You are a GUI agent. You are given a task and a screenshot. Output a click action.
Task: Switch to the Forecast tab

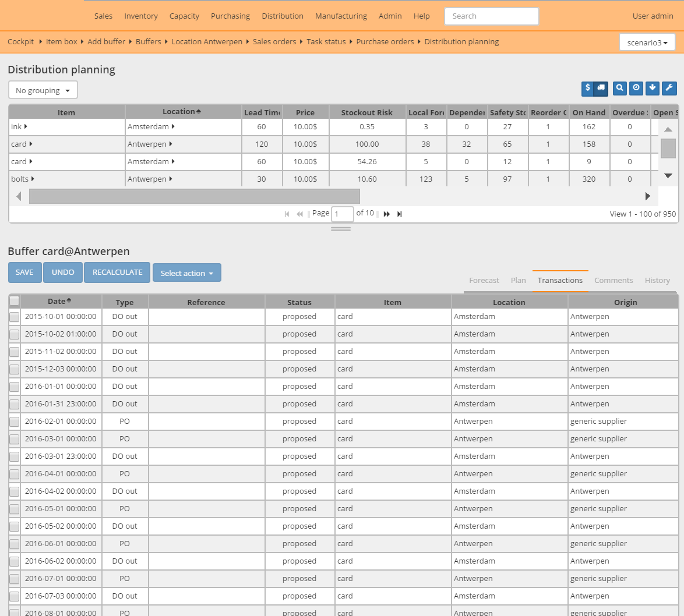pos(484,280)
